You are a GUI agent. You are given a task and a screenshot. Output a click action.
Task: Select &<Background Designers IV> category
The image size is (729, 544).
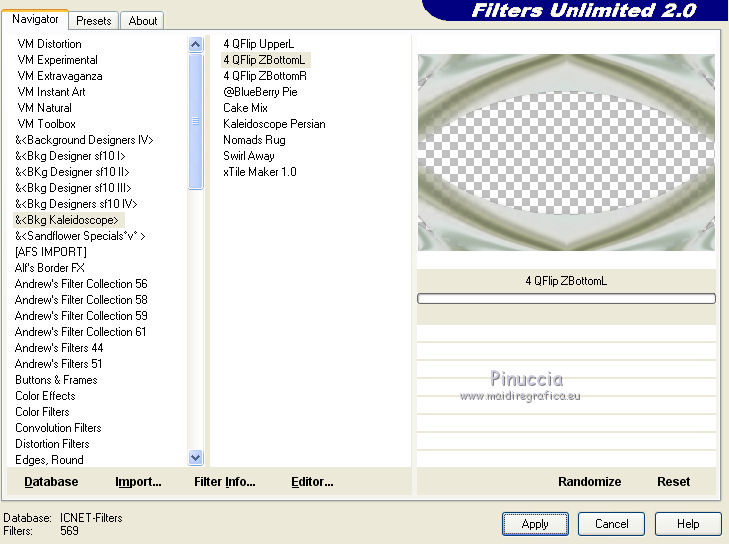click(84, 140)
